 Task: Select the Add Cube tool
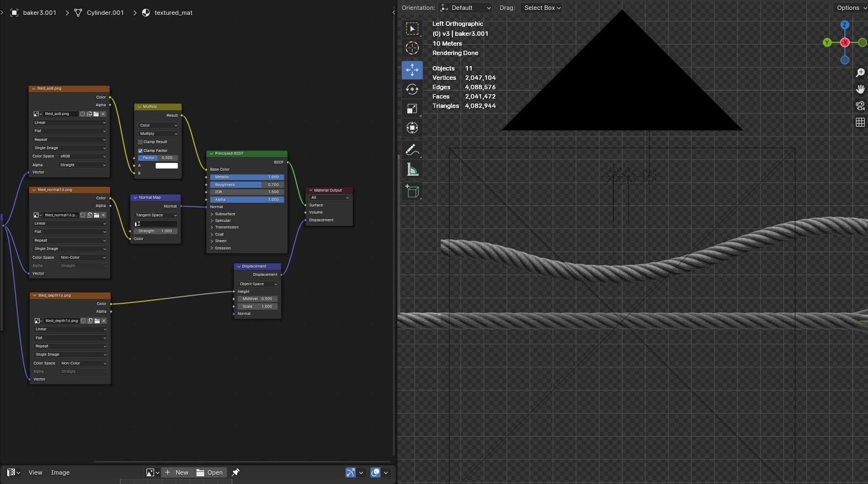412,191
